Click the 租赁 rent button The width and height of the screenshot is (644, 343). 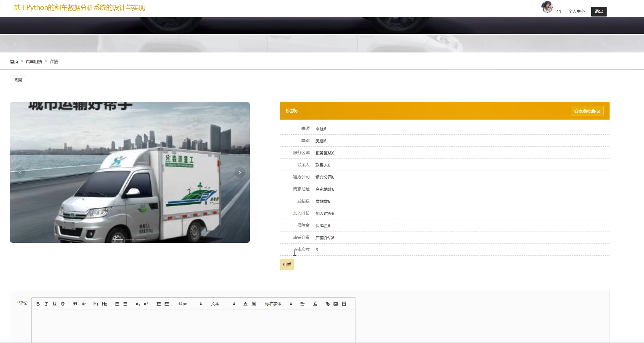[287, 264]
